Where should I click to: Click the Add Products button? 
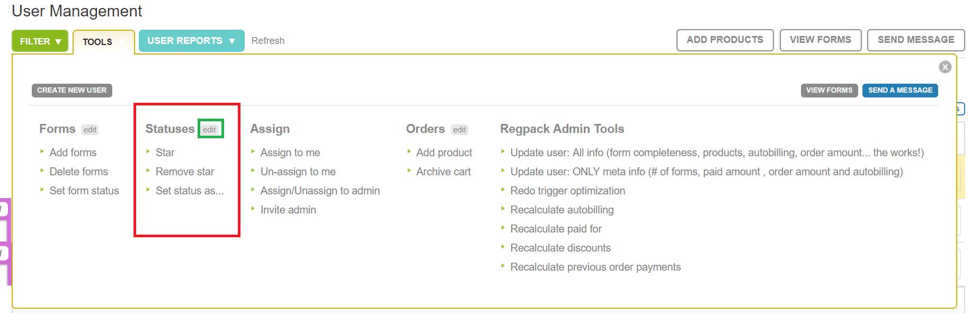tap(725, 40)
